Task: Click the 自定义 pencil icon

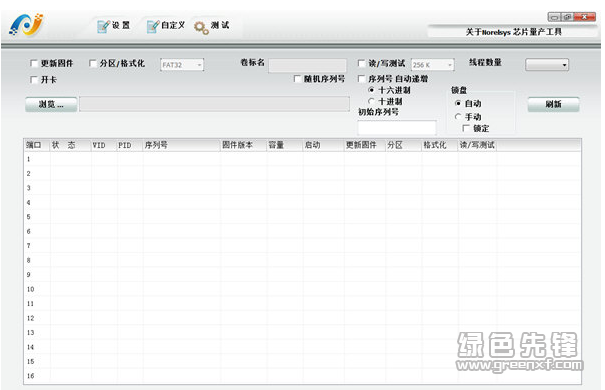Action: [x=153, y=26]
